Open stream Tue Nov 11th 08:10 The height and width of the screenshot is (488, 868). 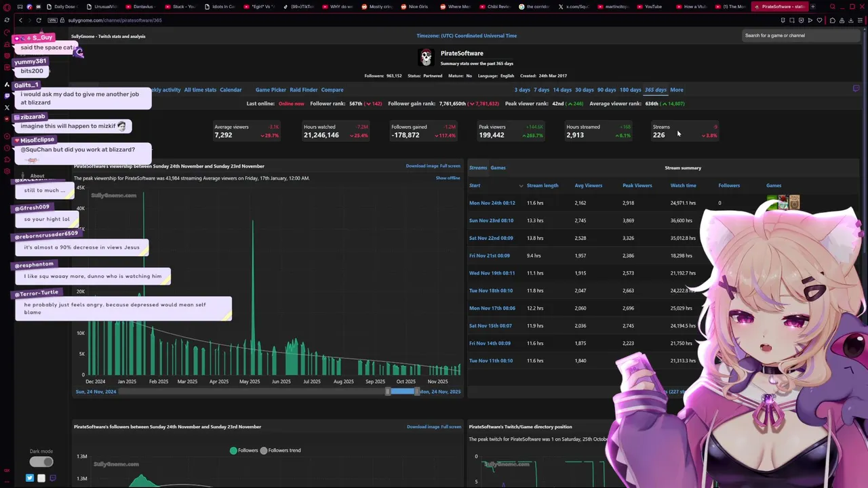(491, 361)
